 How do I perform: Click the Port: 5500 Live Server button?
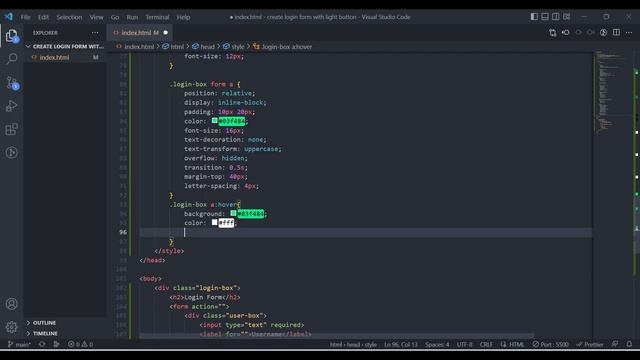coord(551,344)
